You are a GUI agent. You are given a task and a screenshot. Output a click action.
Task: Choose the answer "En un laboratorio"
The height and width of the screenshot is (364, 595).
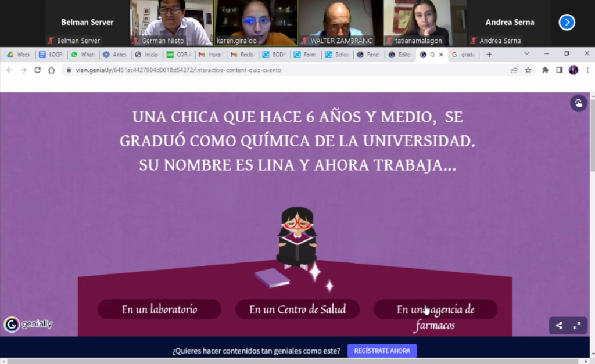click(159, 309)
